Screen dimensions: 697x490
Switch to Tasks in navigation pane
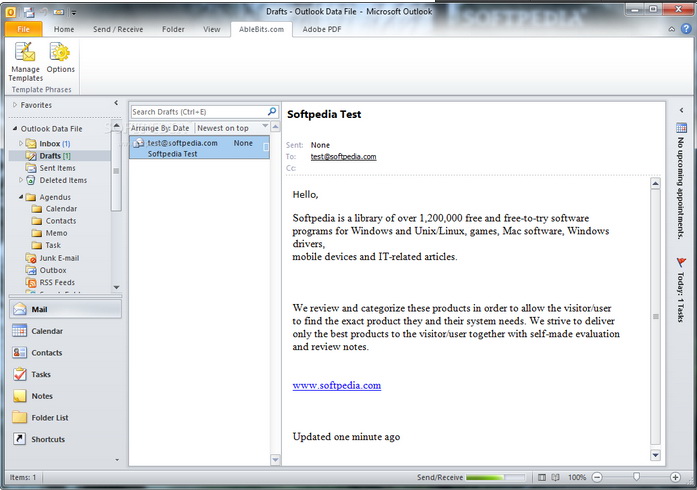pos(65,374)
